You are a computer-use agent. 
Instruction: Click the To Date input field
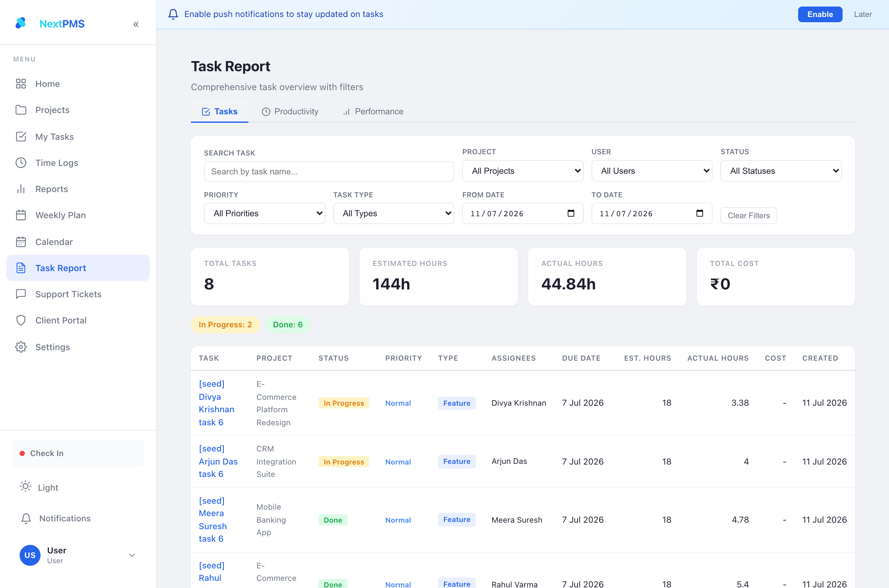click(x=652, y=213)
